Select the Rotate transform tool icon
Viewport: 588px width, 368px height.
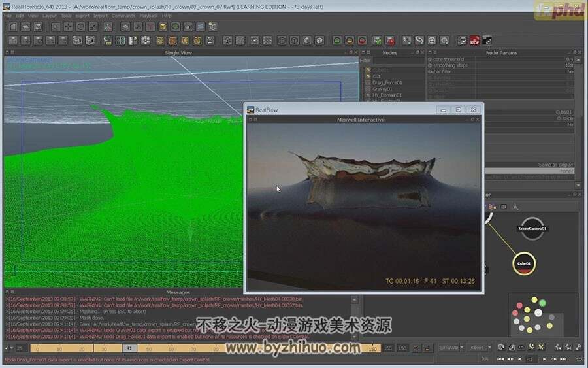(x=80, y=27)
